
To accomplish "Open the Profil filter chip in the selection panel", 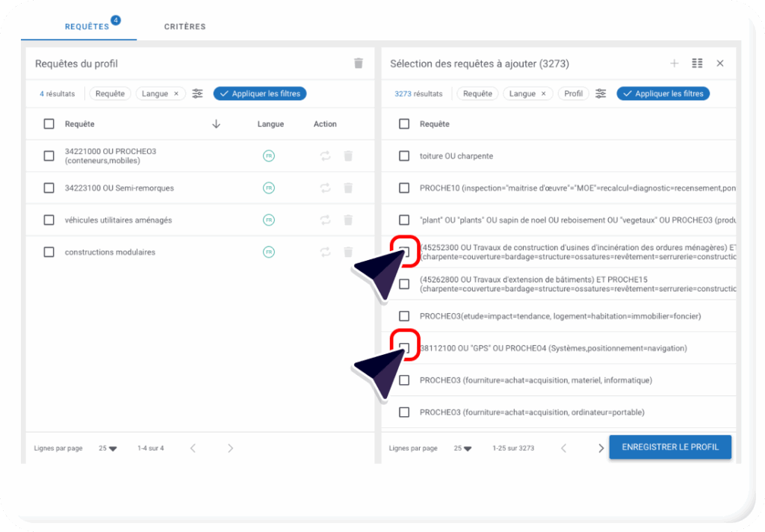I will point(573,94).
